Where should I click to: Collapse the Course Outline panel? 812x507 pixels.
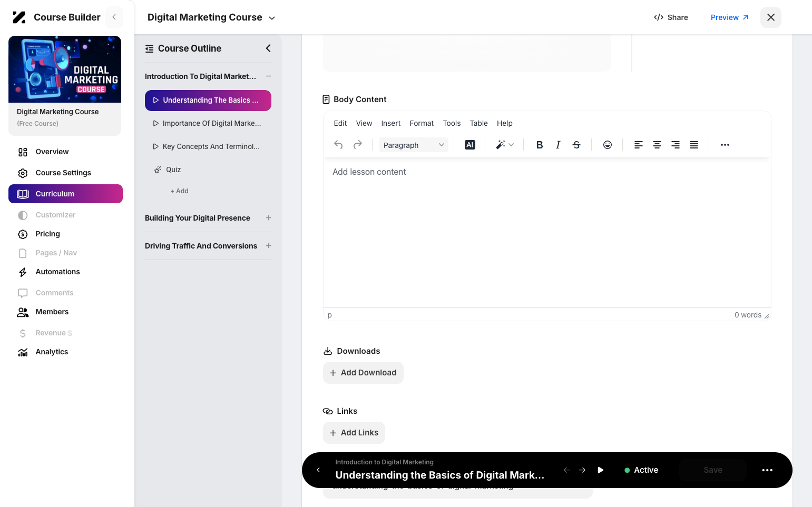[268, 48]
